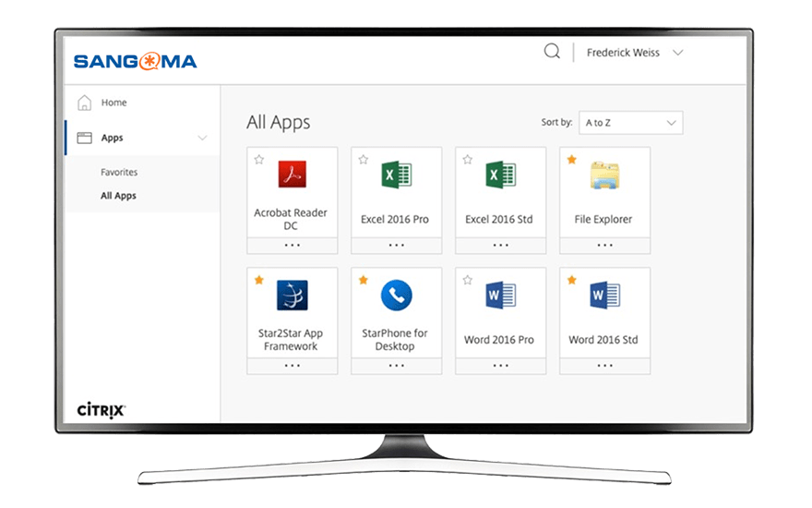Expand details dots under StarPhone for Desktop

[396, 366]
